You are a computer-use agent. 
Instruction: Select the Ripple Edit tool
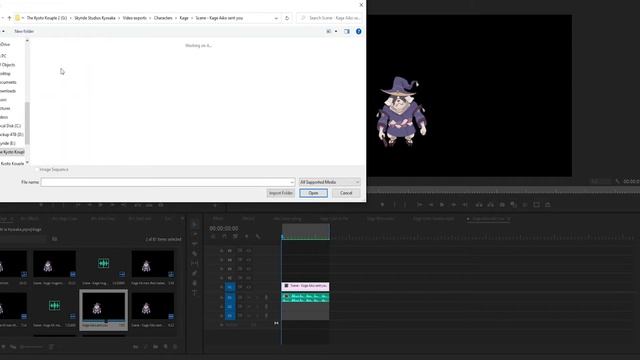point(195,244)
